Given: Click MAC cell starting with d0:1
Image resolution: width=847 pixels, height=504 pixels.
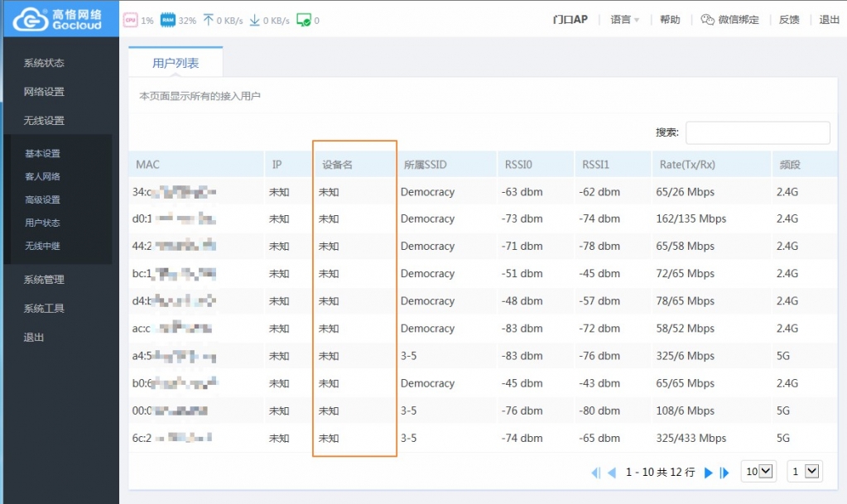Looking at the screenshot, I should [x=174, y=218].
